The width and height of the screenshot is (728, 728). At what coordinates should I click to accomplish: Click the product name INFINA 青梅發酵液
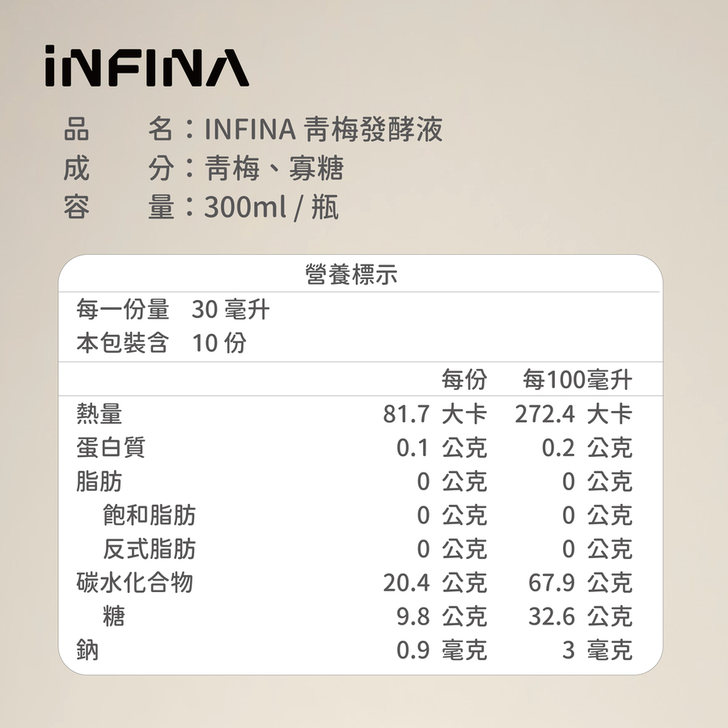click(x=324, y=129)
